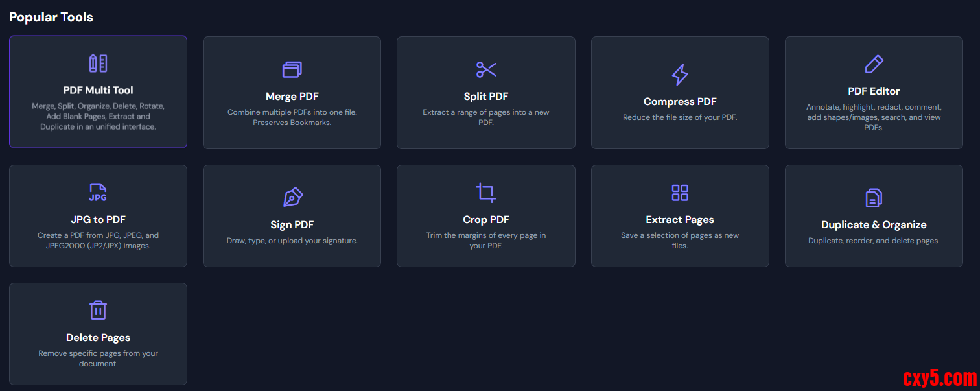
Task: Open the PDF Multi Tool title link
Action: click(x=99, y=90)
